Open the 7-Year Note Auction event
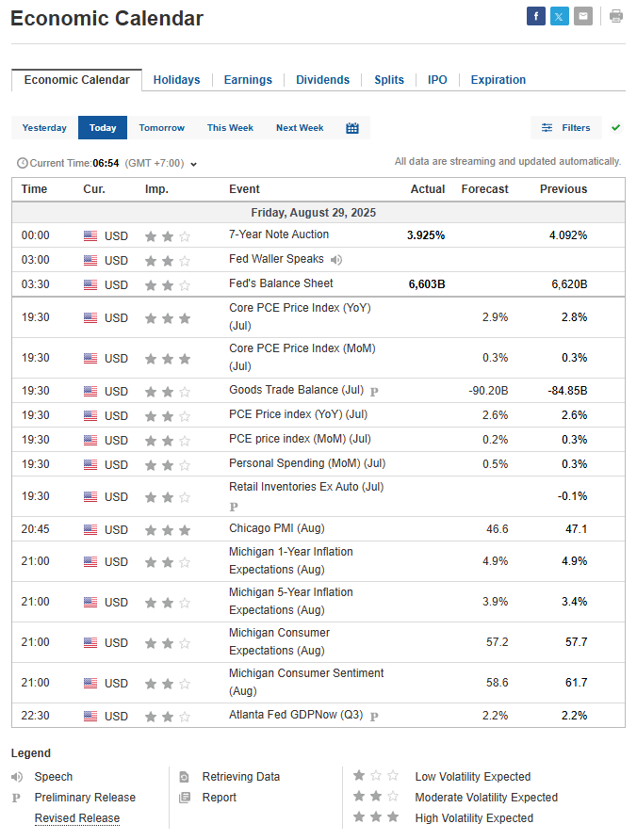 tap(279, 234)
